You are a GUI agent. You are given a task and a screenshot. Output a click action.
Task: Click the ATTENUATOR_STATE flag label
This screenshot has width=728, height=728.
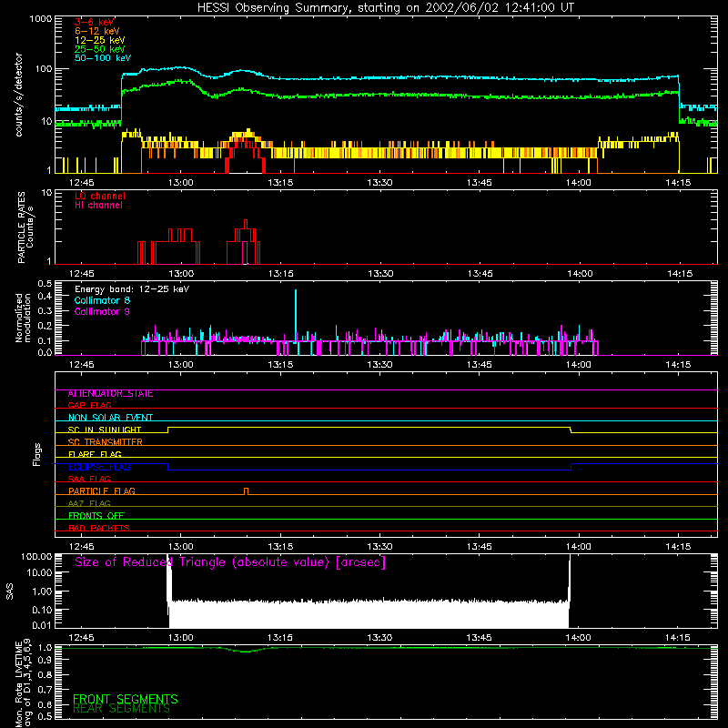click(x=110, y=394)
